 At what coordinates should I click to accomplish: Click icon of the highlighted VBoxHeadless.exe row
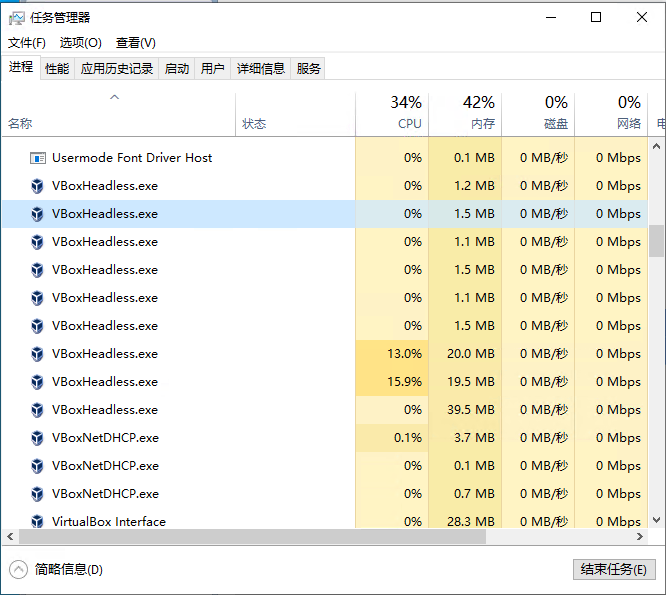(38, 214)
